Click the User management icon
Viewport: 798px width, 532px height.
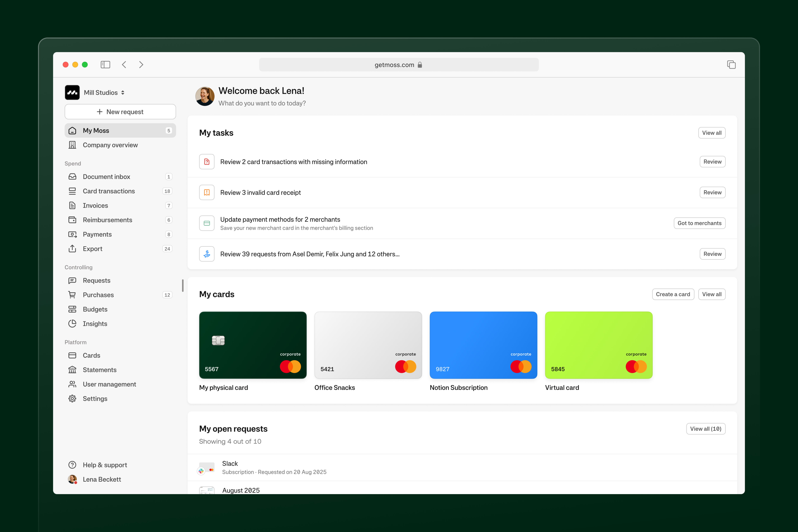72,384
